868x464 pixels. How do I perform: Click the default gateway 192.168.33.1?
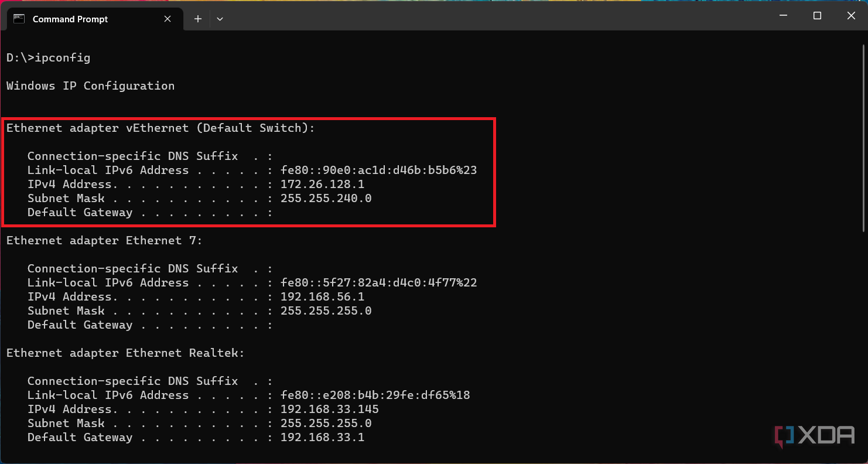pyautogui.click(x=323, y=437)
